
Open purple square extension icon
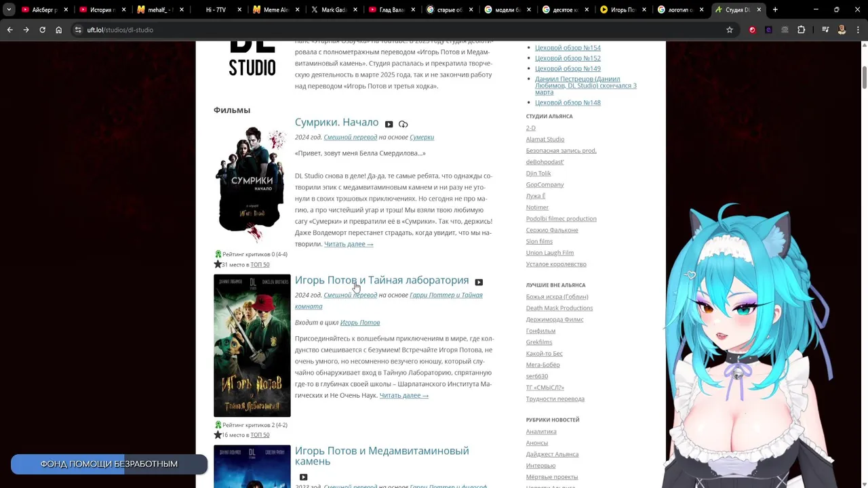tap(768, 30)
